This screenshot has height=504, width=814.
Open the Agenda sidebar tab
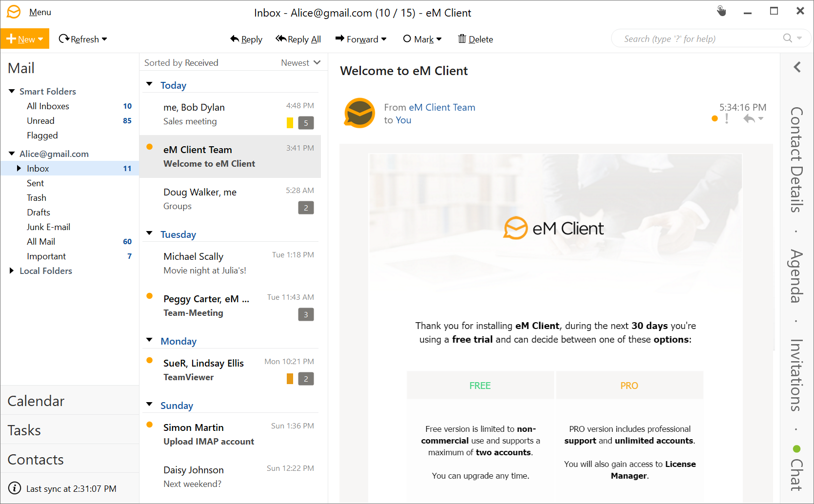(x=796, y=276)
